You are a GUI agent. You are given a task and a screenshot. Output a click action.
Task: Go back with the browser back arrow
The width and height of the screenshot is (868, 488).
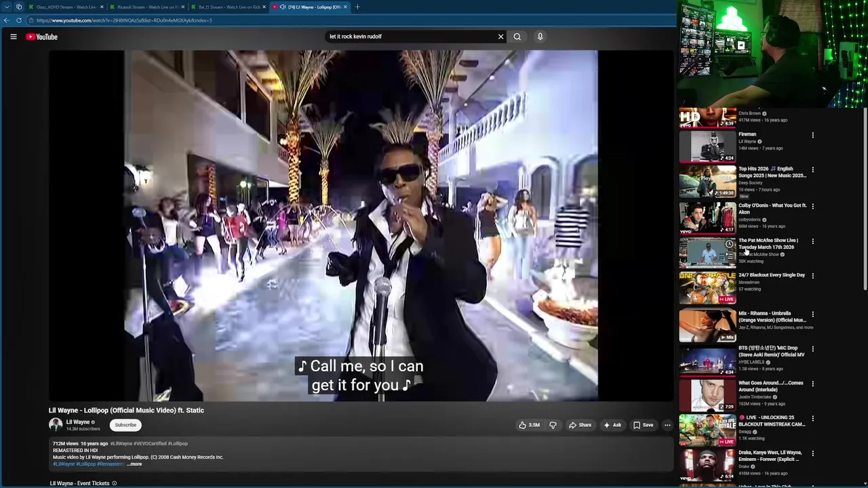[6, 20]
